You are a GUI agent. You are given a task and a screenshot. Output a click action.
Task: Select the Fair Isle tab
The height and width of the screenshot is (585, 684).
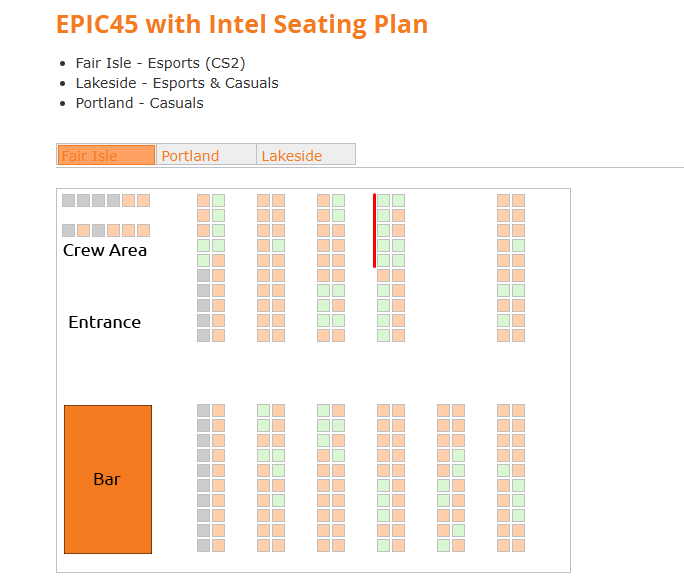pos(106,155)
